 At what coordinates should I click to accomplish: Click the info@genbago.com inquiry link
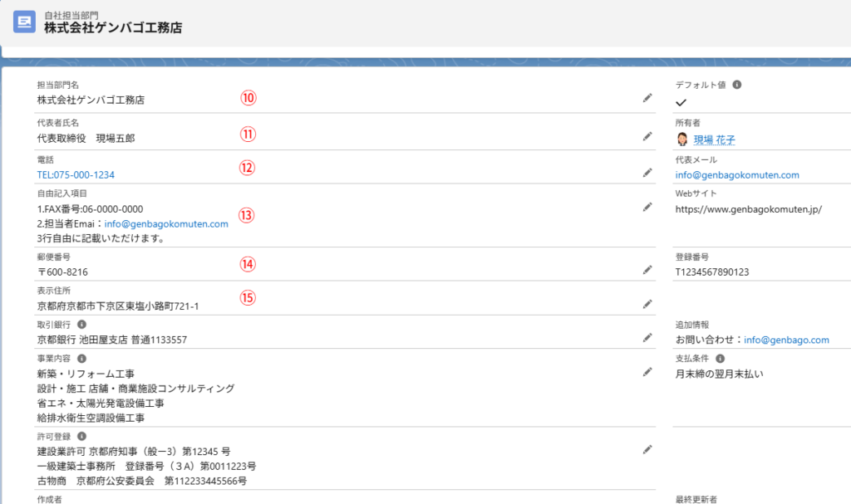click(786, 340)
